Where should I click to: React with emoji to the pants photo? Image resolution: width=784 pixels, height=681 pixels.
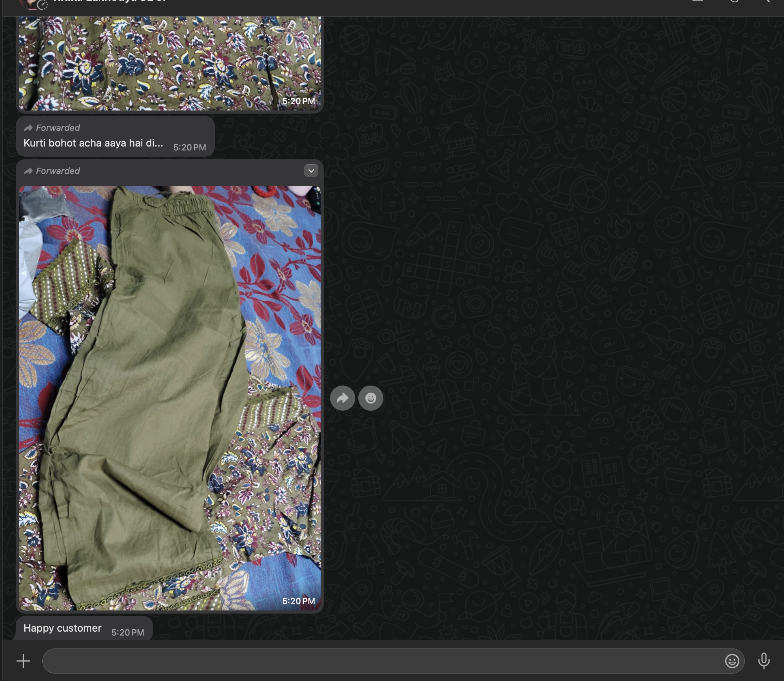pyautogui.click(x=370, y=398)
